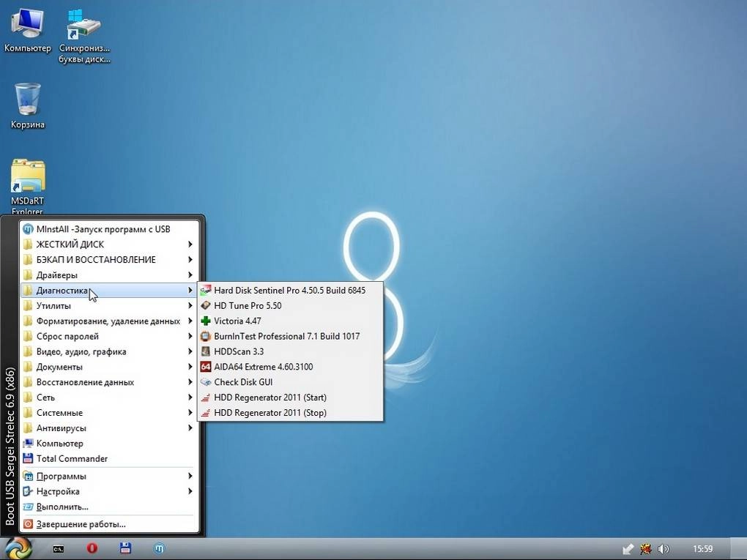
Task: Expand the Сеть submenu
Action: coord(109,397)
